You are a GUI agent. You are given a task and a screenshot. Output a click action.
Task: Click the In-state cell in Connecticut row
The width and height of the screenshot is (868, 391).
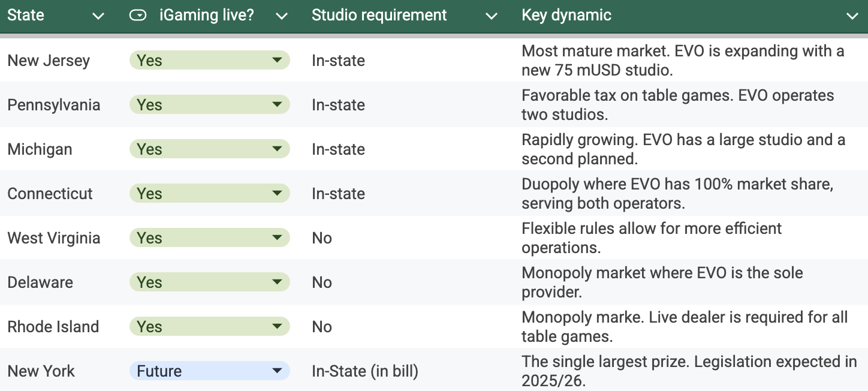(409, 194)
